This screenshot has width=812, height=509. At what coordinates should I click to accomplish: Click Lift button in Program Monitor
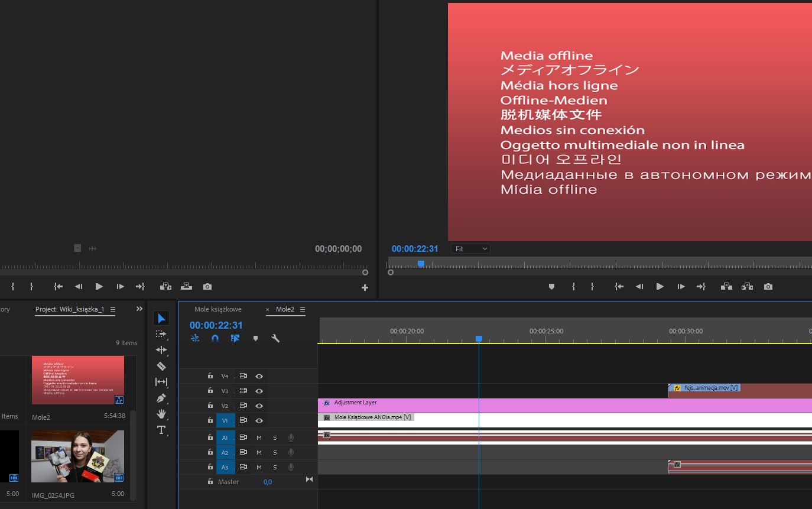pos(726,287)
